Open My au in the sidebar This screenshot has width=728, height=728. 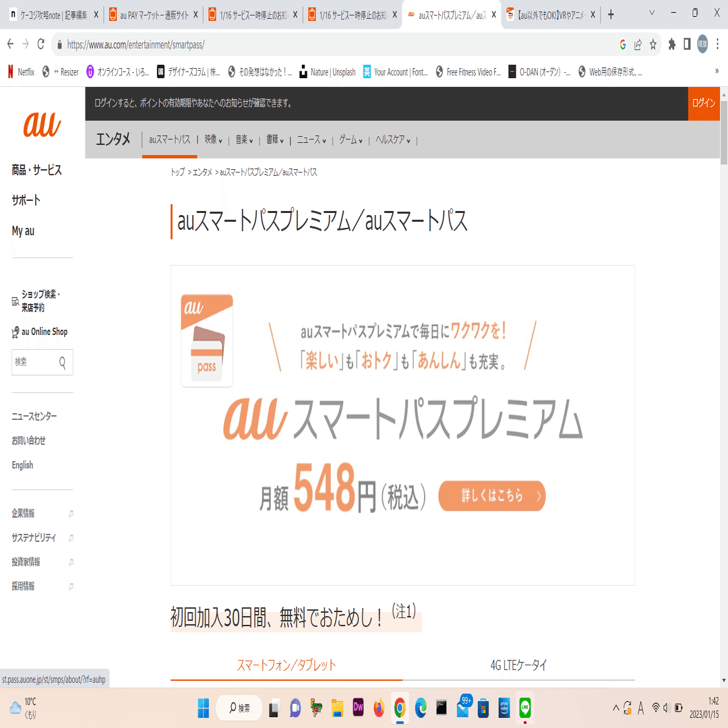[23, 231]
